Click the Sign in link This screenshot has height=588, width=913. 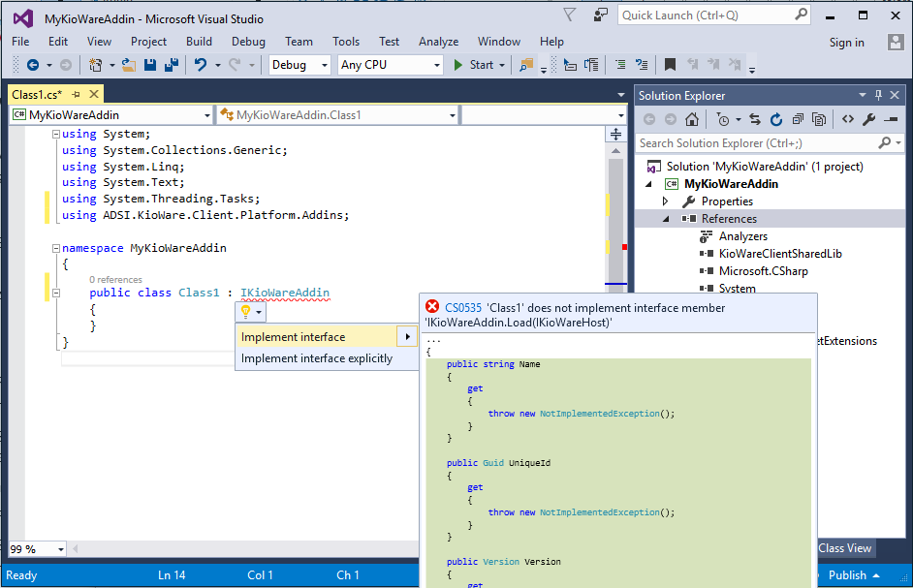847,42
